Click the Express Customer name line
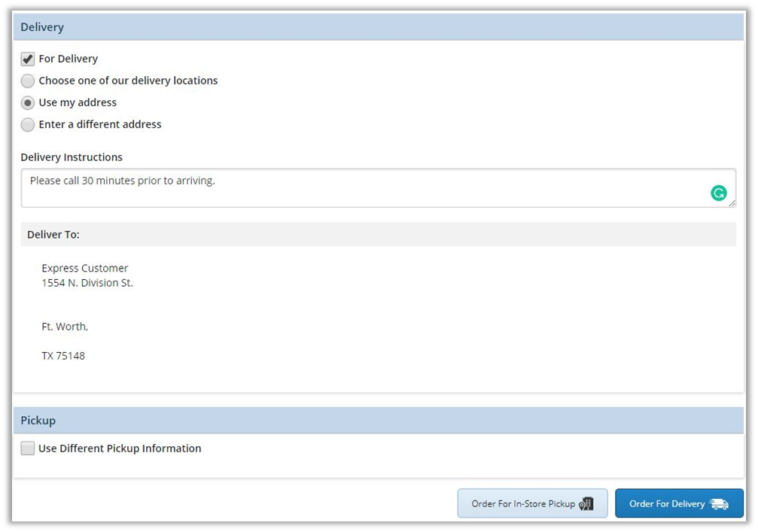The image size is (758, 532). point(85,269)
